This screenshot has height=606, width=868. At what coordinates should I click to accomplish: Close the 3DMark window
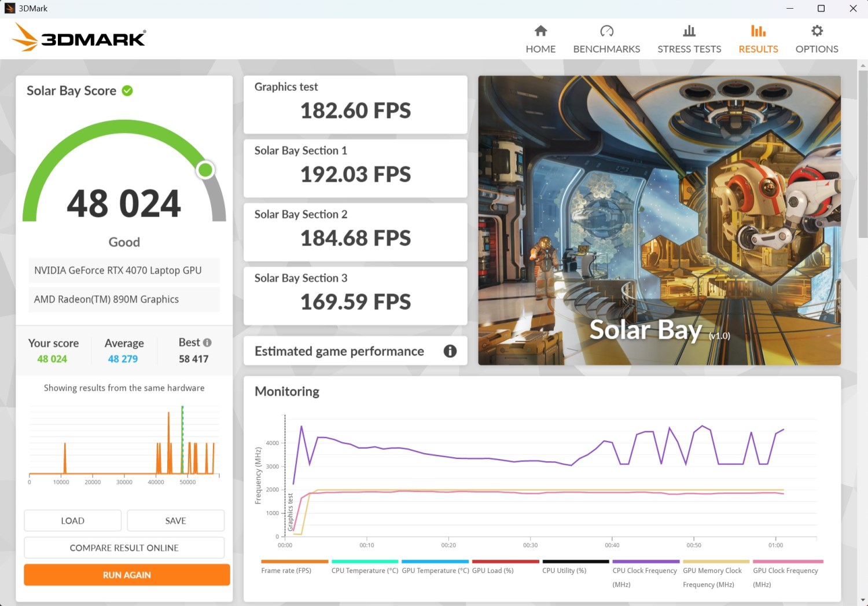tap(853, 8)
